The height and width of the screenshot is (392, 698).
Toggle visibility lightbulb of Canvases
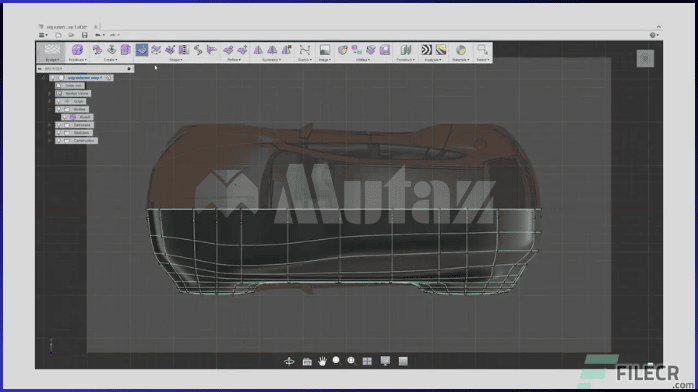pos(59,125)
